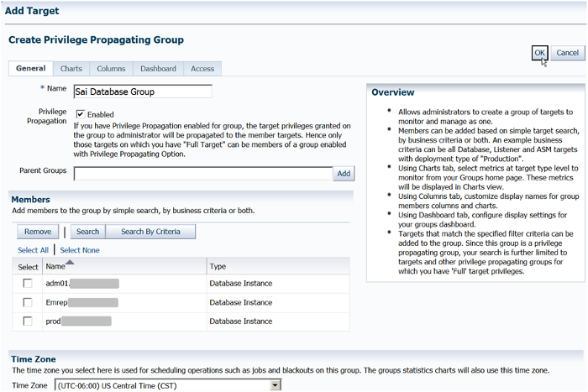Select the adm01 database instance checkbox
The height and width of the screenshot is (392, 588).
click(28, 284)
